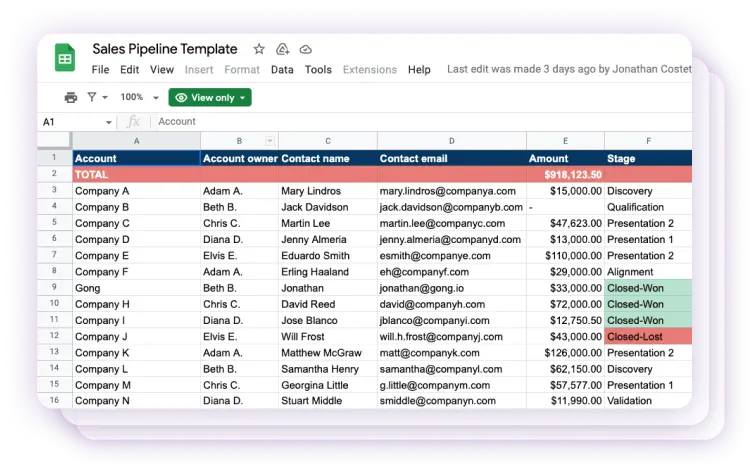Select the Account owner header cell

pyautogui.click(x=240, y=158)
